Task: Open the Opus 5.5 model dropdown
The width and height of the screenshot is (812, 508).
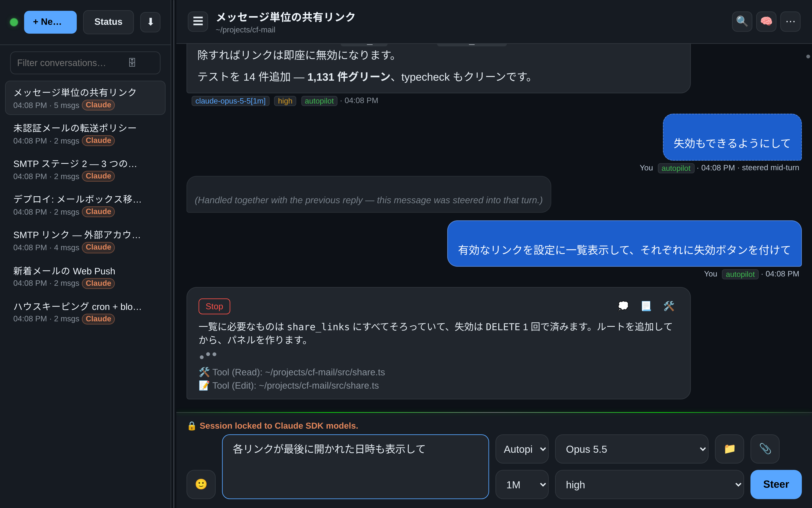Action: (631, 449)
